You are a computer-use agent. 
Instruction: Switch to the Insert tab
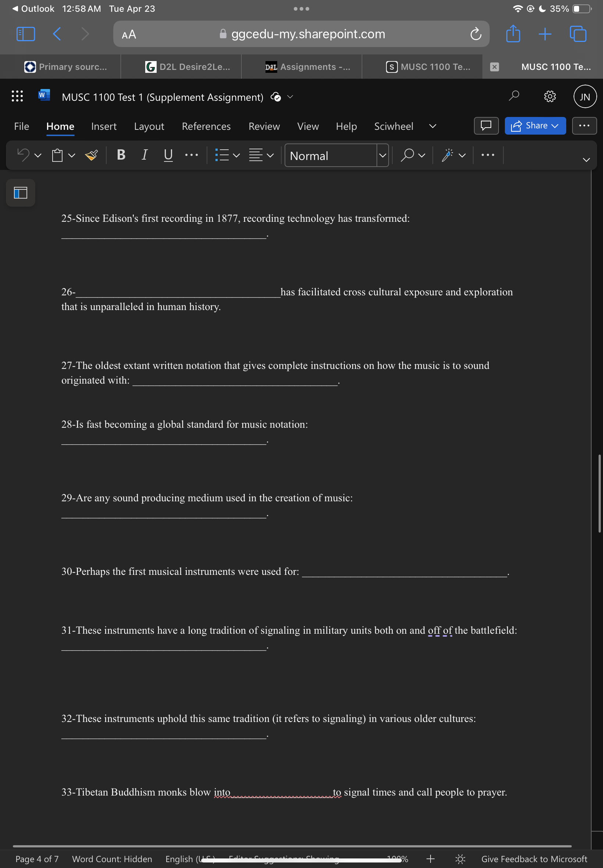point(104,126)
